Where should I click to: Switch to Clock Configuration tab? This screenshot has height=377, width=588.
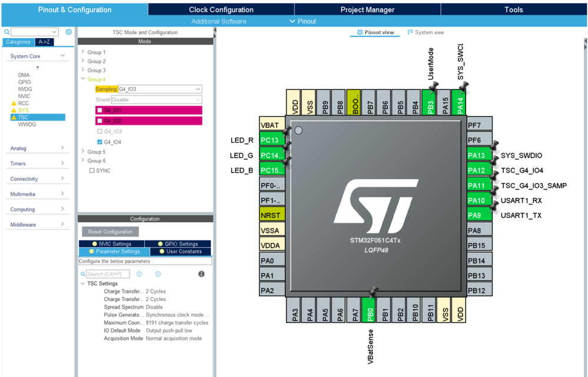point(221,10)
